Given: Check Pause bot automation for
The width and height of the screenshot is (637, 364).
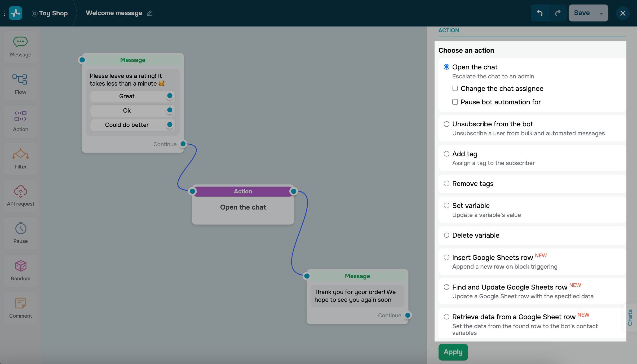Looking at the screenshot, I should pyautogui.click(x=455, y=102).
